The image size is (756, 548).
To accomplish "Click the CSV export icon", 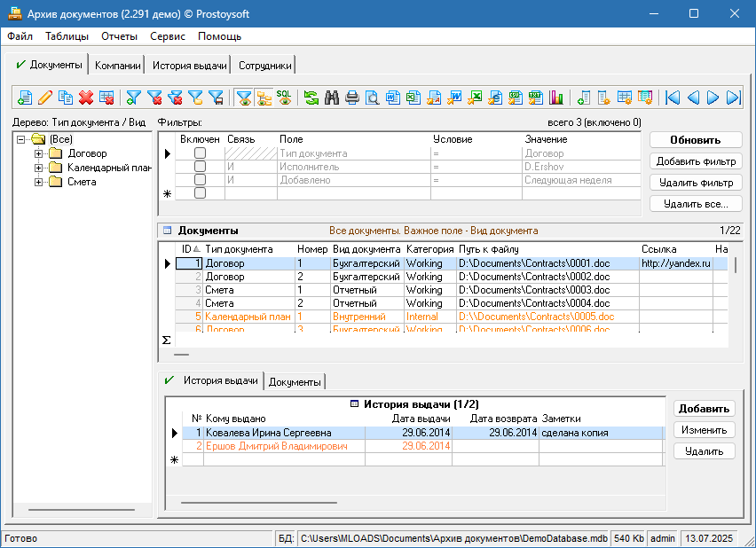I will pos(516,98).
